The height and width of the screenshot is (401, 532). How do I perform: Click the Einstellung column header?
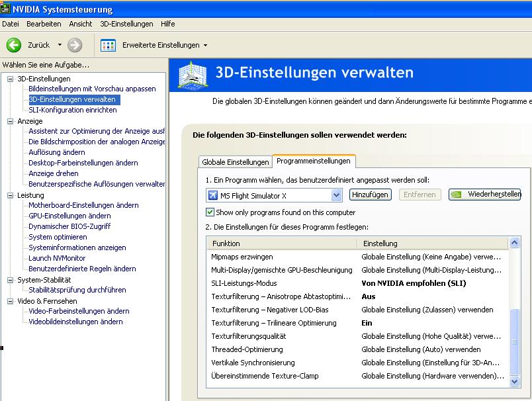433,244
